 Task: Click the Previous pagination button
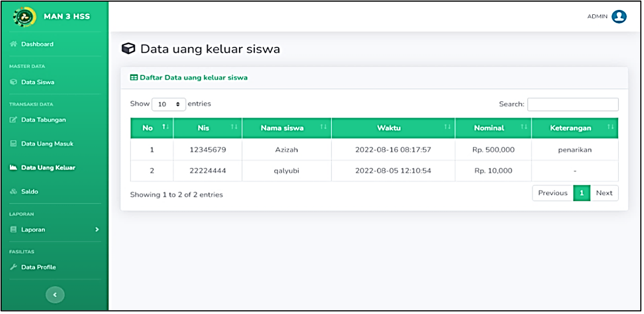click(553, 193)
